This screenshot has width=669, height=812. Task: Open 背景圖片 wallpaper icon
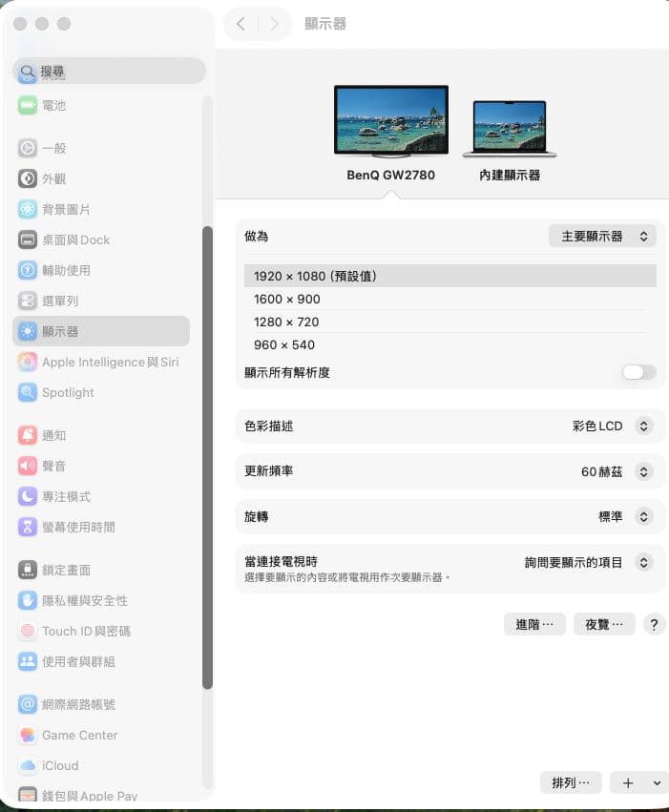[28, 209]
